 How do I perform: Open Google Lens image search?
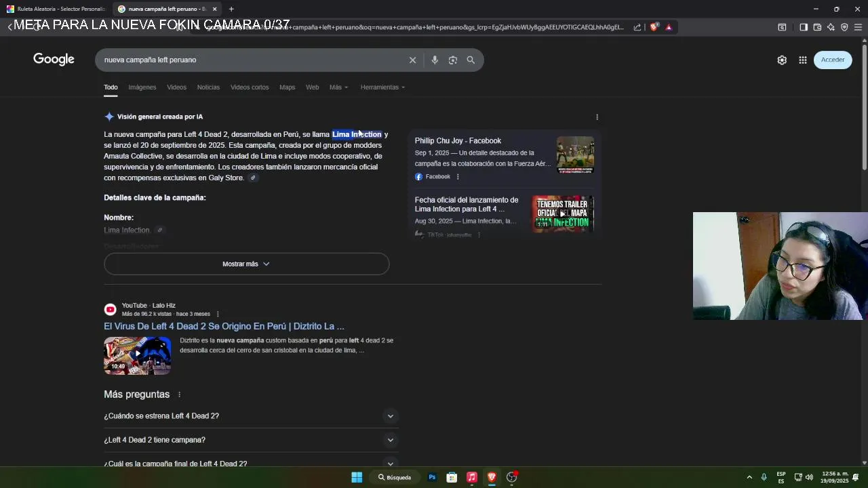click(453, 60)
